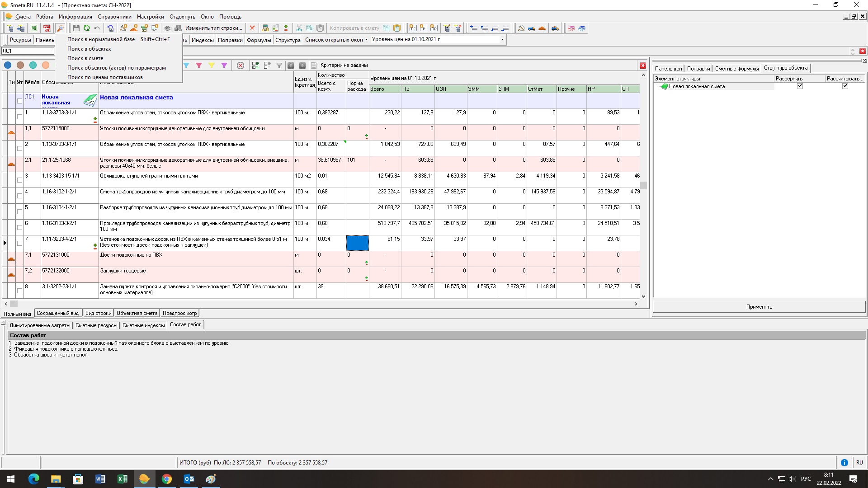Toggle checkbox for row 3 Облицовка ступеней
This screenshot has height=488, width=868.
tap(19, 180)
